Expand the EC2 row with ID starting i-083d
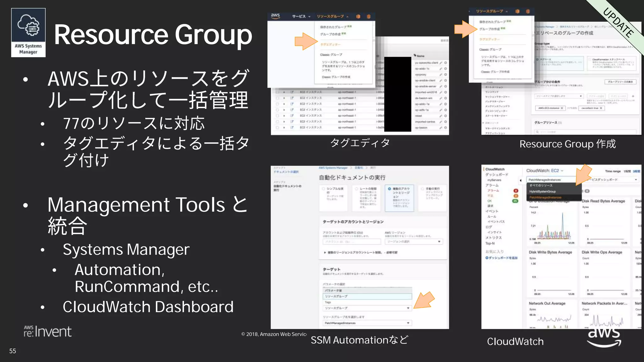The width and height of the screenshot is (644, 362). point(284,98)
